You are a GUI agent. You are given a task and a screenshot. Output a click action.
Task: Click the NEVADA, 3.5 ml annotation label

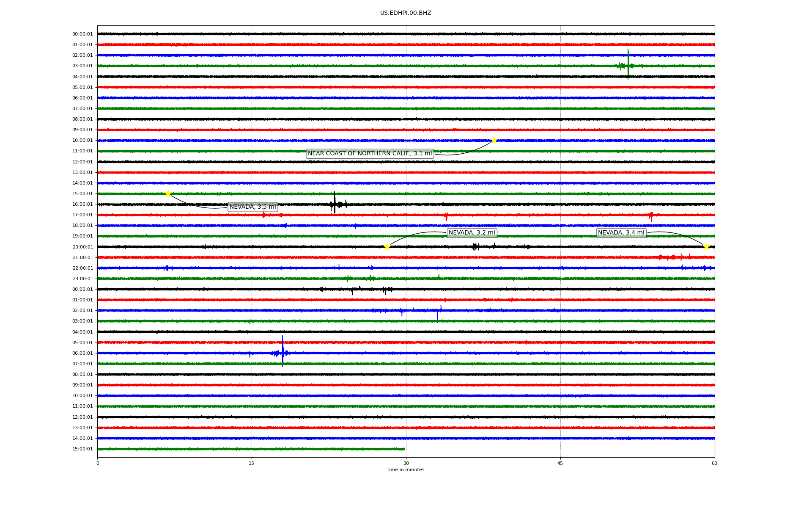pyautogui.click(x=252, y=207)
